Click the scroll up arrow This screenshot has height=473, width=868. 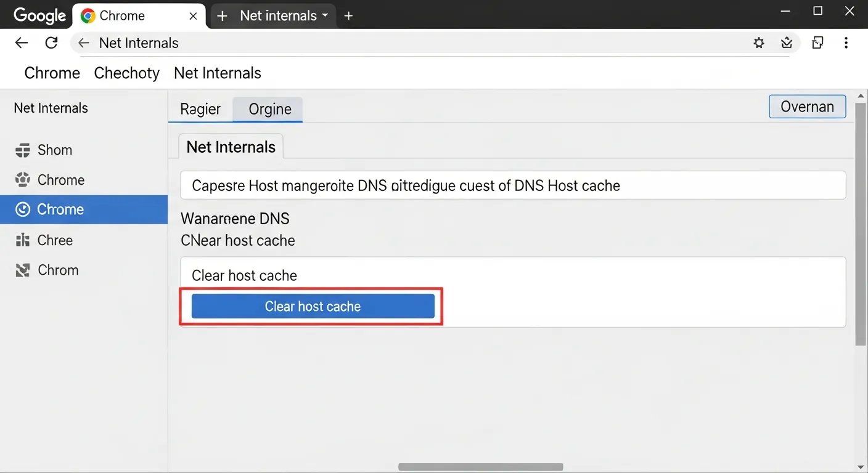861,96
